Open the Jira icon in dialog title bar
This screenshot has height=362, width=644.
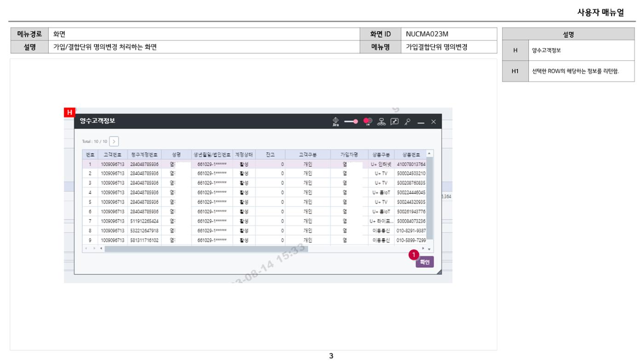(x=335, y=121)
